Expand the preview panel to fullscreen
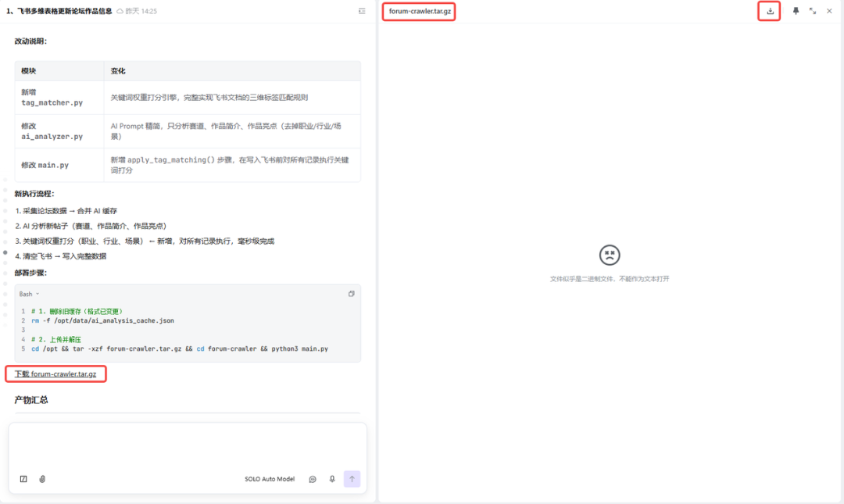Screen dimensions: 844x504 (813, 11)
